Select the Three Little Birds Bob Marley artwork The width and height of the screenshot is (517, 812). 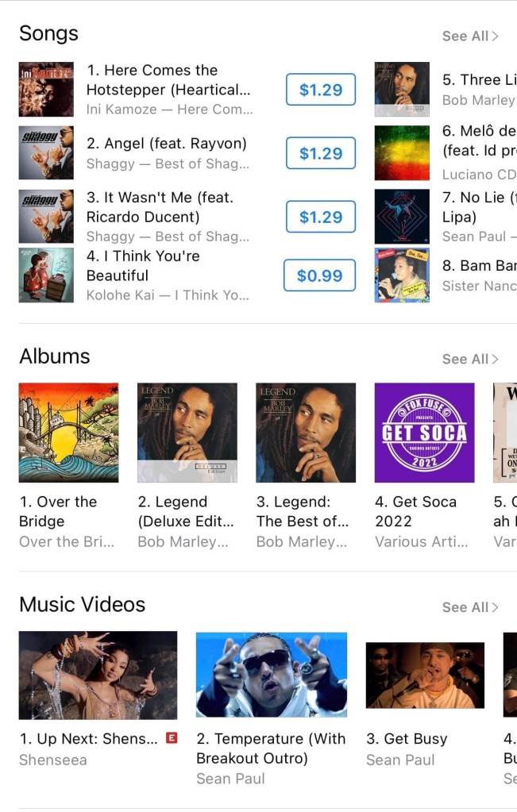click(402, 89)
